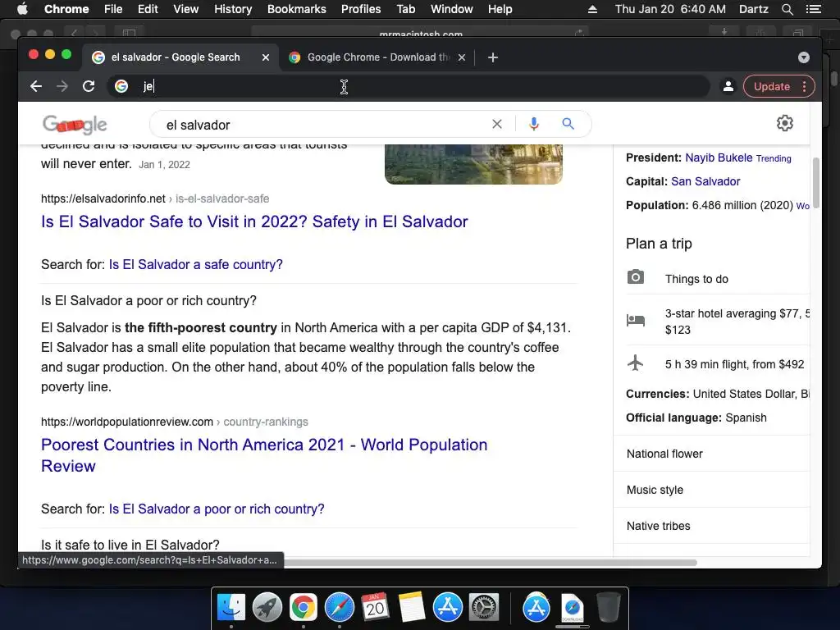Click the eject icon in menu bar
This screenshot has height=630, width=840.
pyautogui.click(x=592, y=9)
